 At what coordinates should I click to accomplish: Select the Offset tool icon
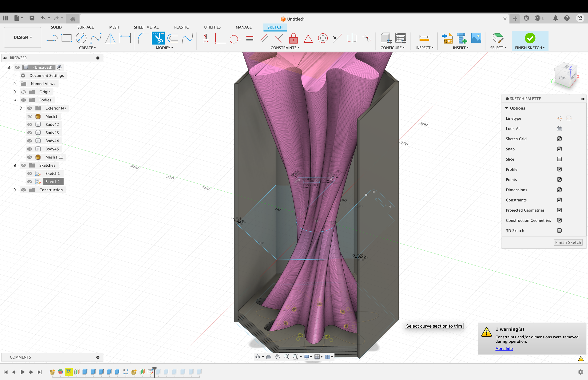[173, 38]
